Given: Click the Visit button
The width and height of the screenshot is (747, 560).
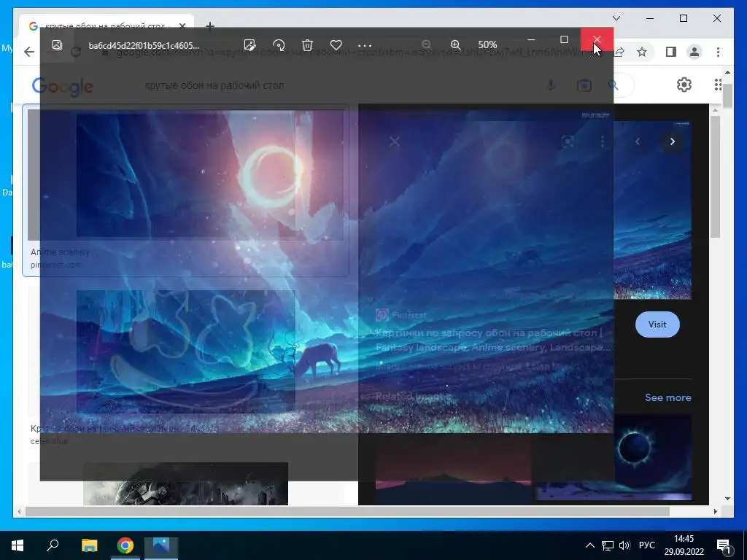Looking at the screenshot, I should point(657,324).
